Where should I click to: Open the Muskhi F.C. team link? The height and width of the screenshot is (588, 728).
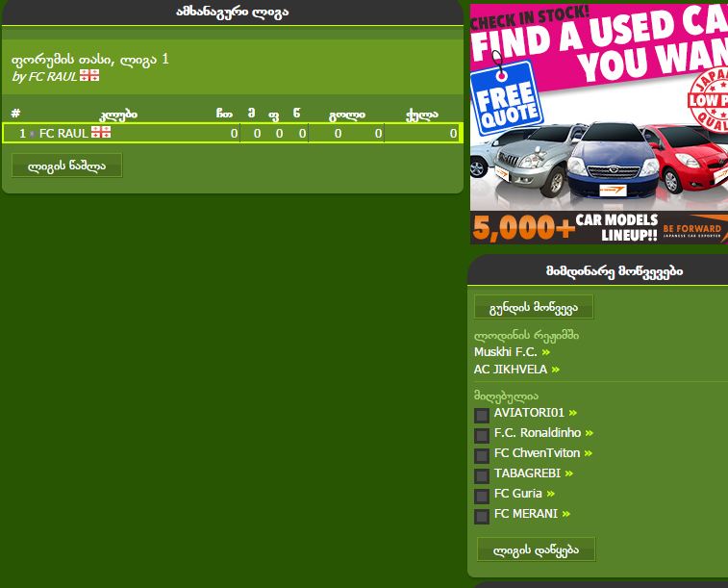click(x=505, y=352)
